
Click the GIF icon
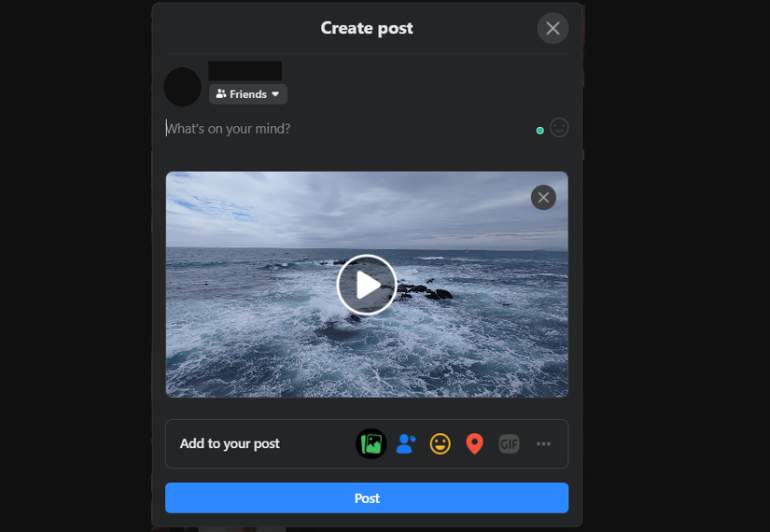[x=509, y=444]
